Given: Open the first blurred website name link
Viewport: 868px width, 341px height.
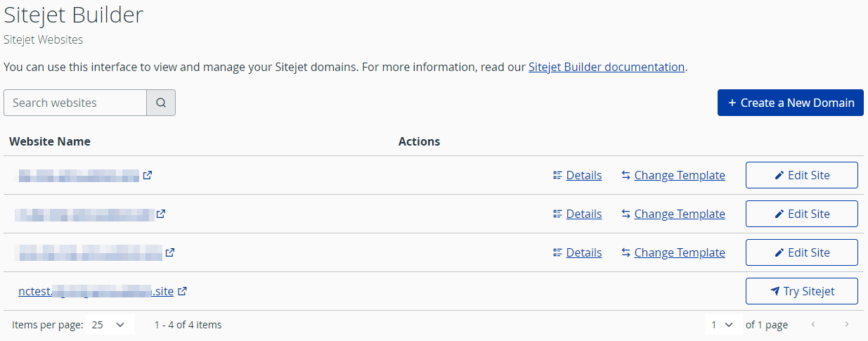Looking at the screenshot, I should [x=79, y=175].
